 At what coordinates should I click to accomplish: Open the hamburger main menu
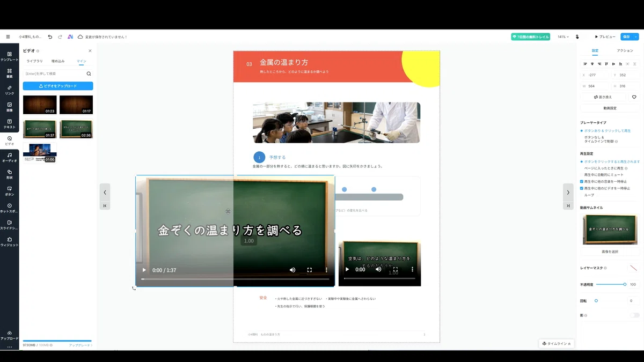8,37
